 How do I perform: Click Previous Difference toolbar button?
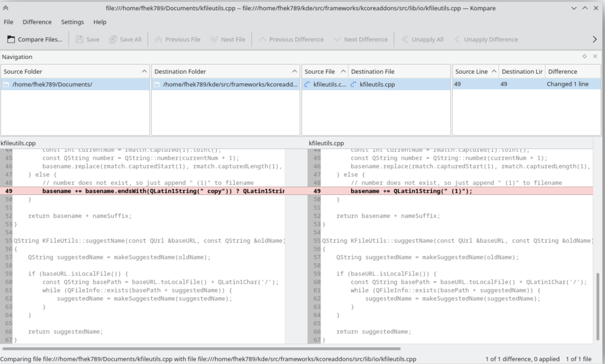(291, 39)
